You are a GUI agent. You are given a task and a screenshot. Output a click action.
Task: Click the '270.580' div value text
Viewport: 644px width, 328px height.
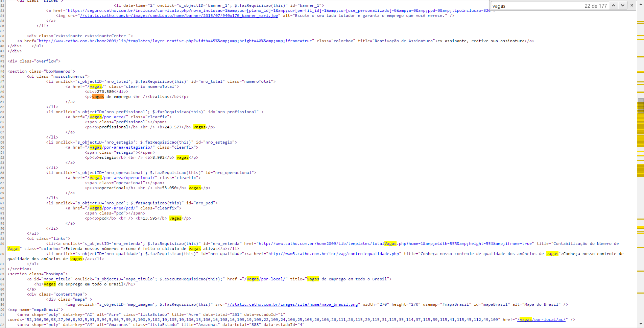(105, 92)
